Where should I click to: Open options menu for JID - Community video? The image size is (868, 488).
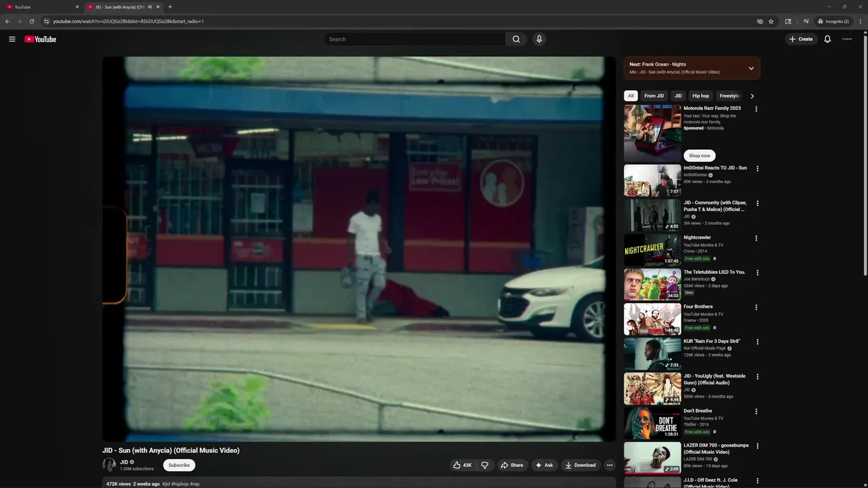click(757, 203)
